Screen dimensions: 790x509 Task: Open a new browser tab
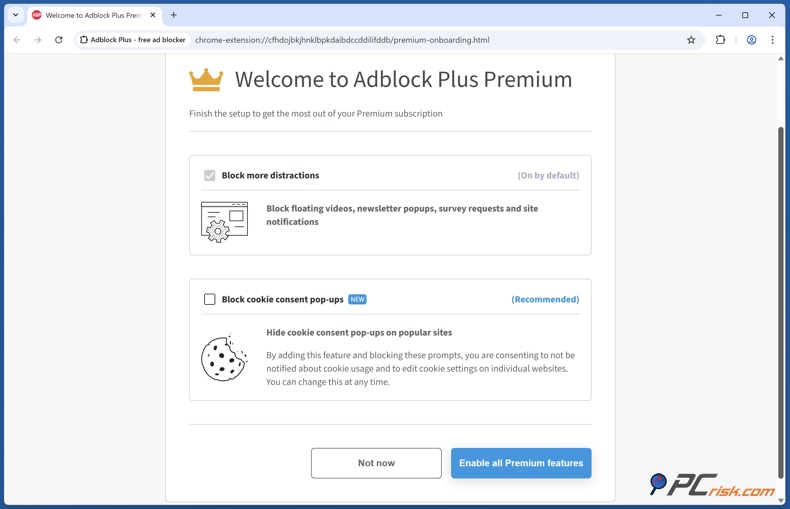[174, 15]
